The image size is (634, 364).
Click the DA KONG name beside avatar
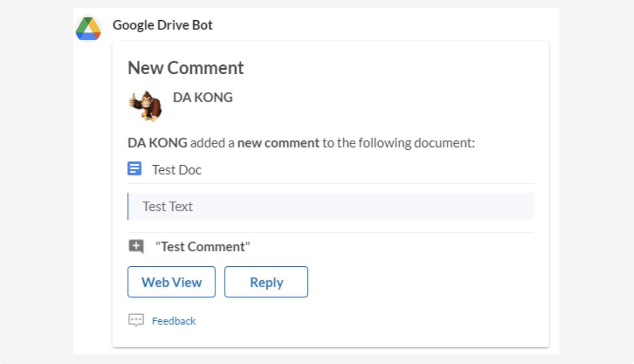[x=202, y=98]
